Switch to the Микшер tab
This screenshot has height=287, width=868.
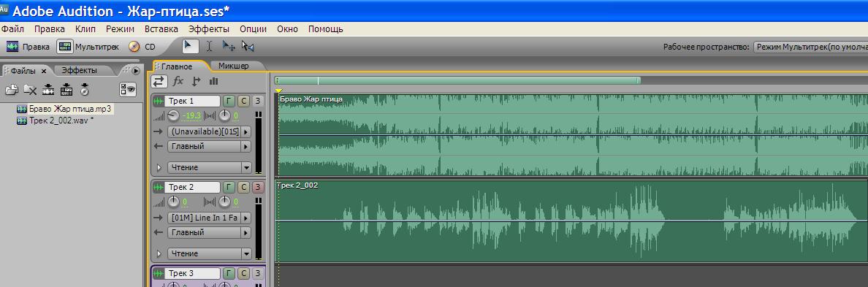click(x=234, y=66)
